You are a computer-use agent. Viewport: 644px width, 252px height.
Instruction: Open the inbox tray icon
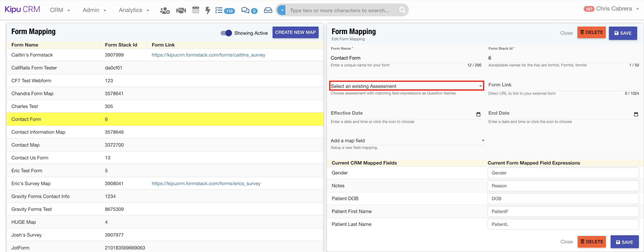pyautogui.click(x=268, y=10)
